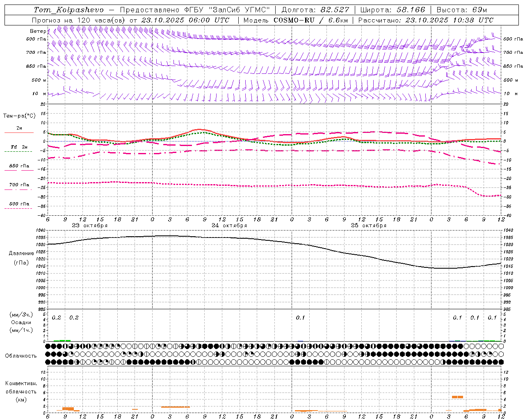This screenshot has width=525, height=420.
Task: Click the 12 value on left convective axis
Action: [43, 372]
